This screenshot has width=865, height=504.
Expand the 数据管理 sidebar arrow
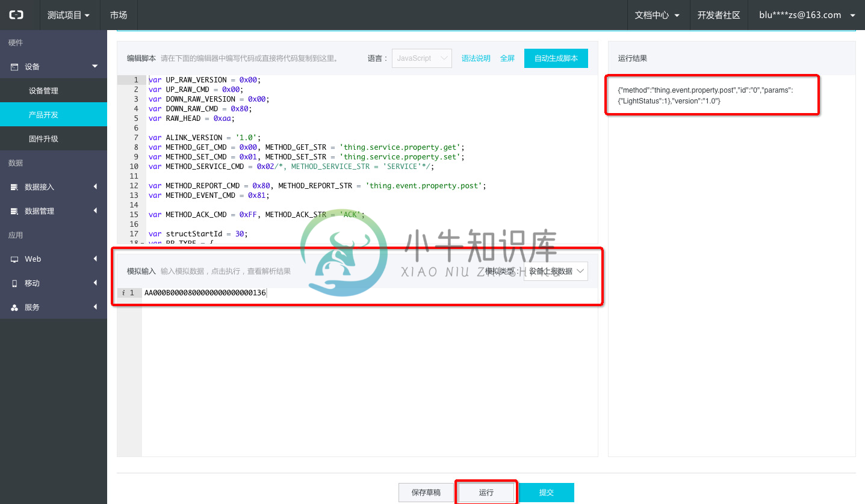(95, 211)
